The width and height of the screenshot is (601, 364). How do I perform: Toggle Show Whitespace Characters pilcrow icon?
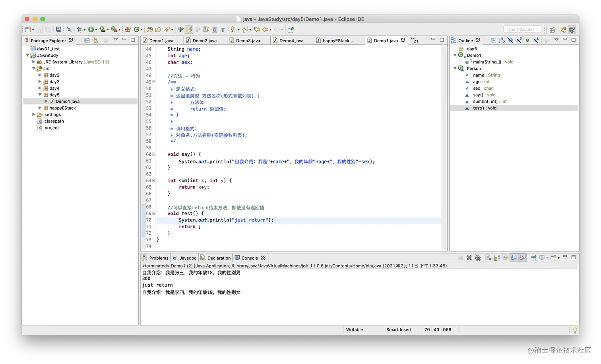(223, 29)
